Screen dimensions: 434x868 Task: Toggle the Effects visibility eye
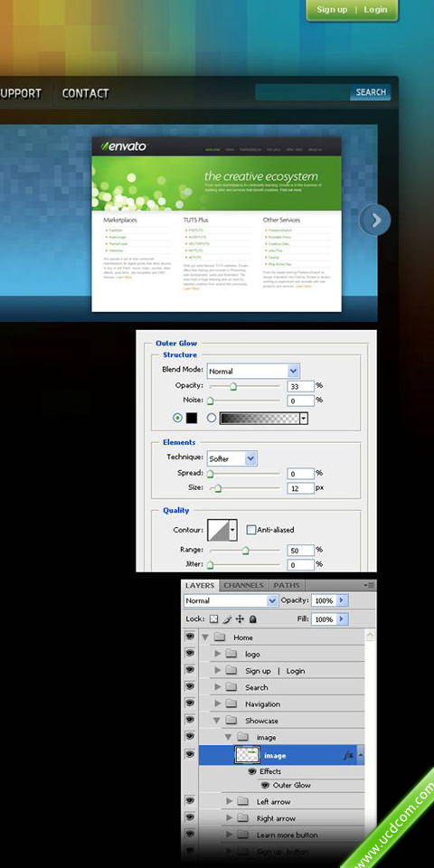click(252, 771)
